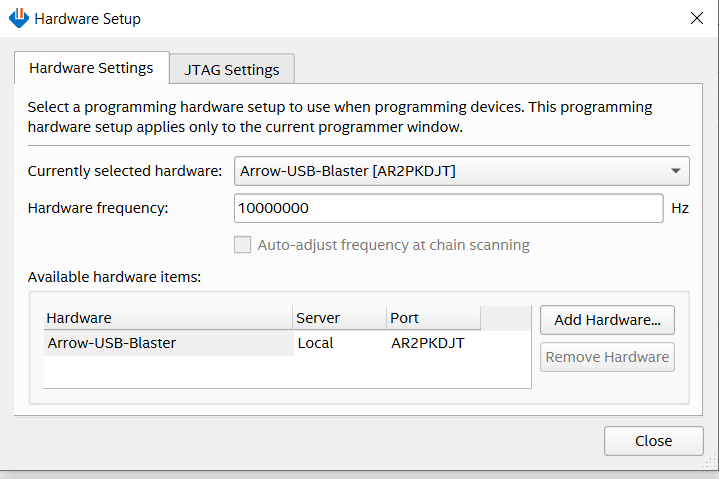
Task: Click the Available hardware items label
Action: (114, 276)
